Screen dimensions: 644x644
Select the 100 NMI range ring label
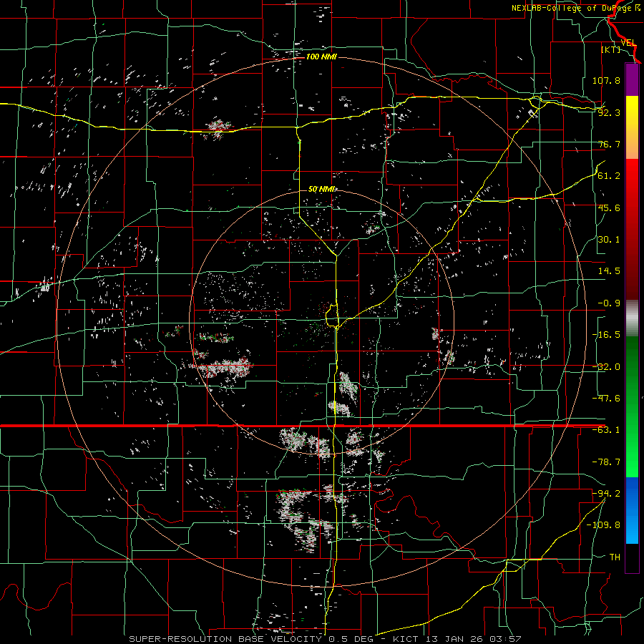coord(321,57)
